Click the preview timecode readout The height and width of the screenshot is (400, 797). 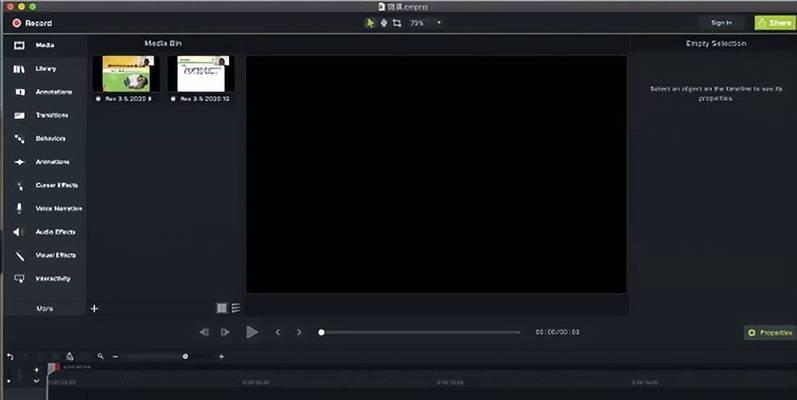(557, 332)
